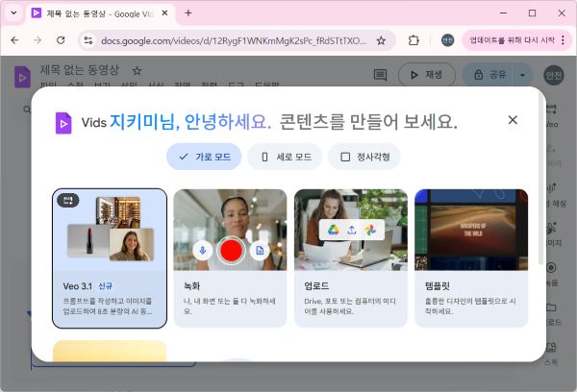Select 가로 모드 landscape option
This screenshot has width=577, height=392.
[204, 157]
